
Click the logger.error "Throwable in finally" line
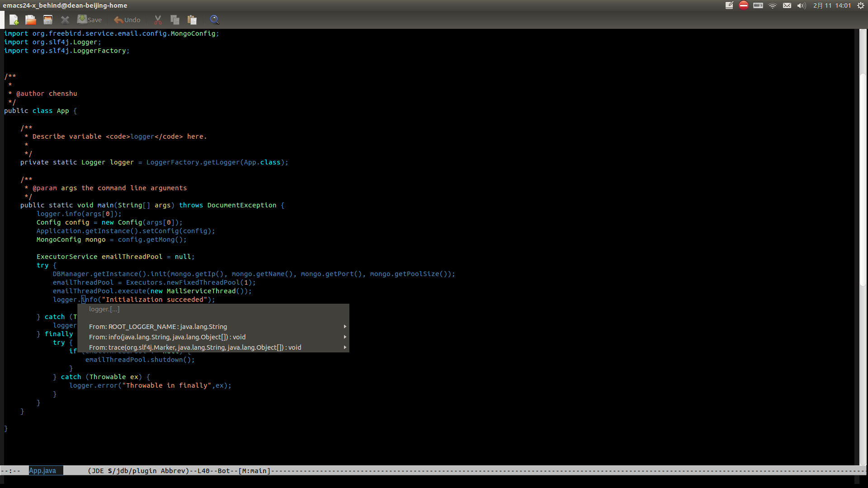150,385
